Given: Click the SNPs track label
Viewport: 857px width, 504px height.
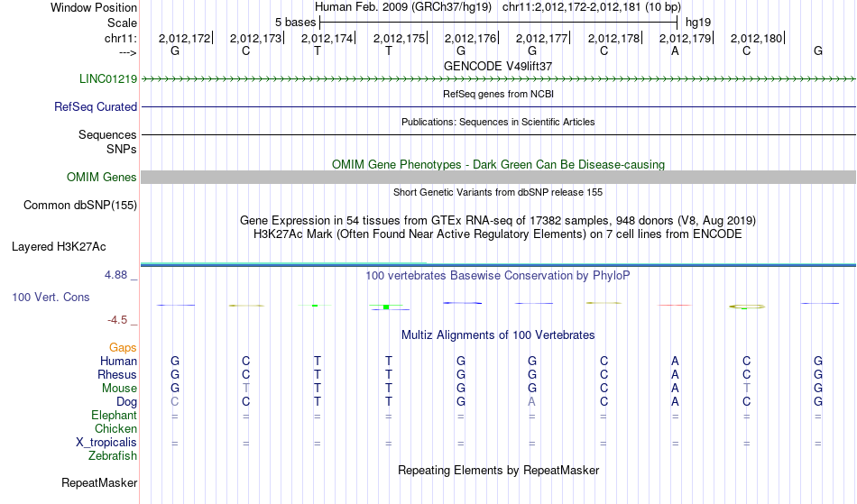Looking at the screenshot, I should click(x=122, y=149).
